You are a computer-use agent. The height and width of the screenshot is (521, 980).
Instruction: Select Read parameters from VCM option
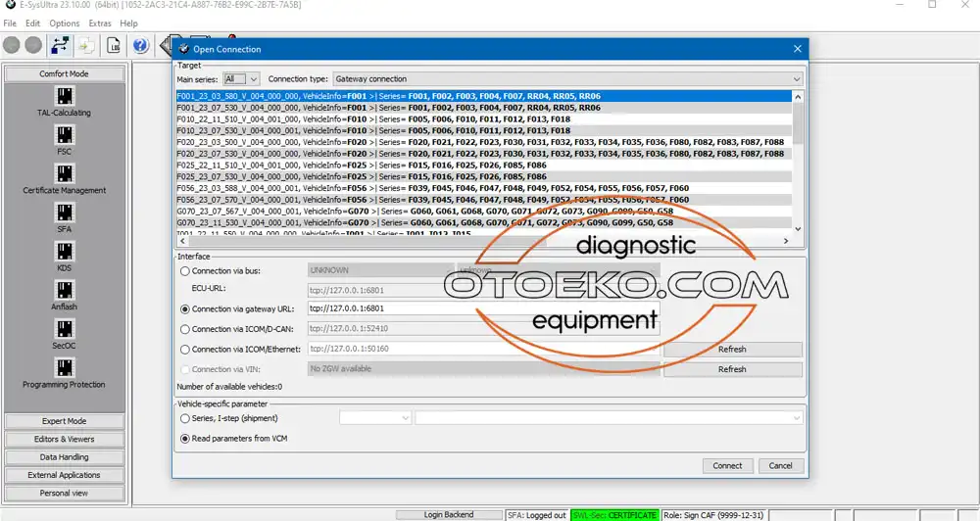[185, 439]
